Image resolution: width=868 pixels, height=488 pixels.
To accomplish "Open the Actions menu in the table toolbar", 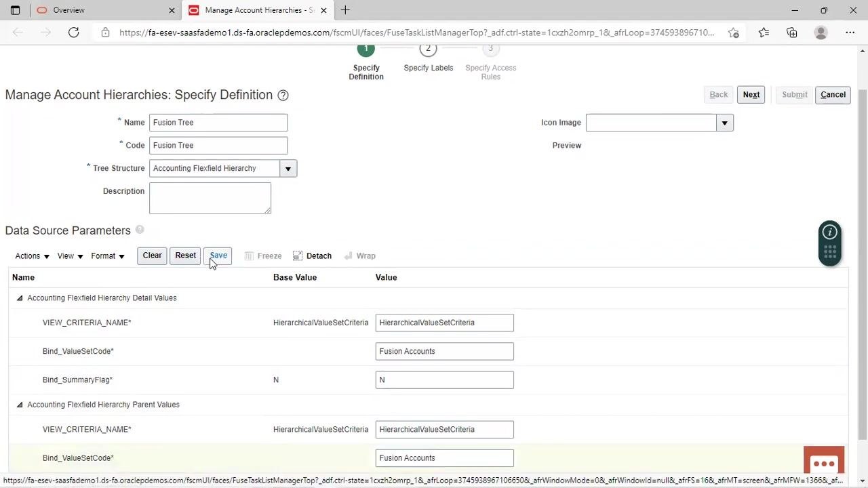I will [32, 256].
